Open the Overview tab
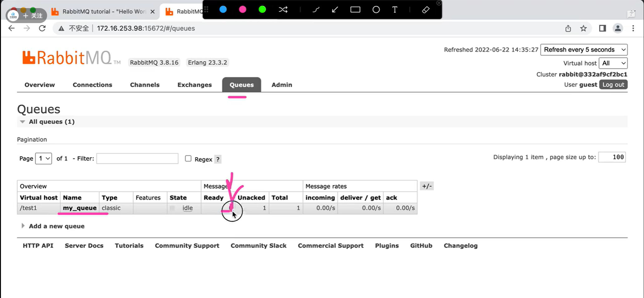The width and height of the screenshot is (644, 298). 40,85
